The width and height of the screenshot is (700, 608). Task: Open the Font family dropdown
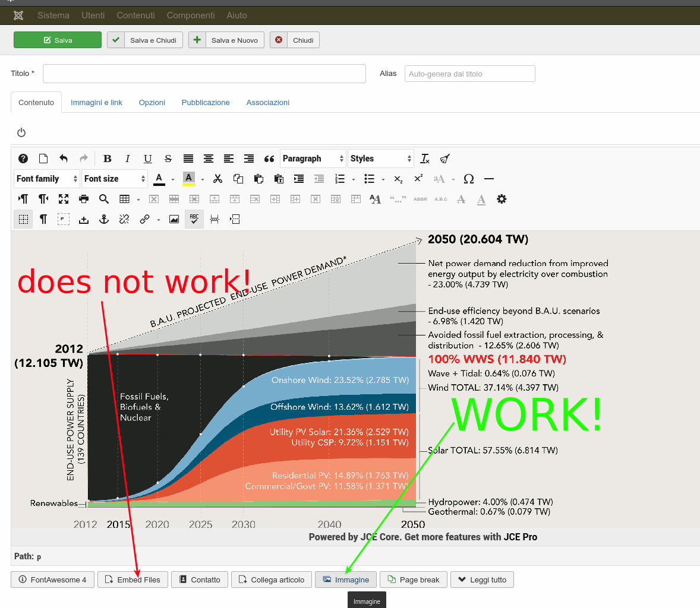pos(46,179)
